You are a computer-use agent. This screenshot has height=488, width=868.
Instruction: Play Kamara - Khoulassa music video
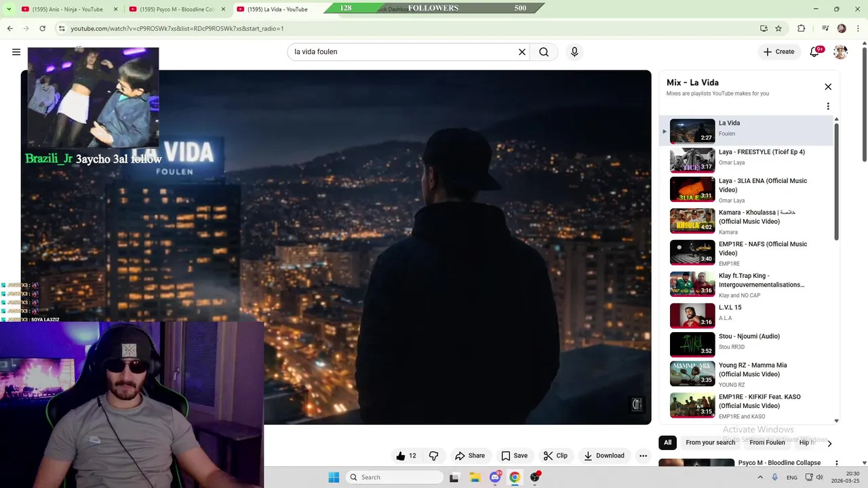point(746,221)
